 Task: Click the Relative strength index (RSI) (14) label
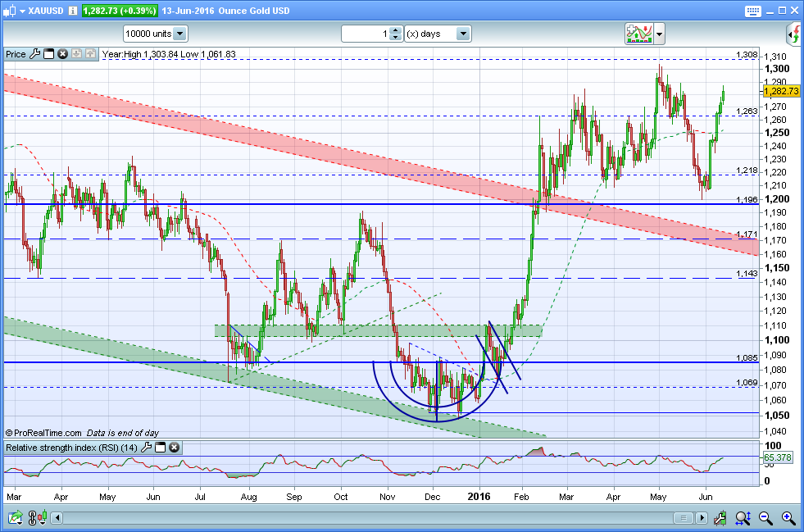click(x=71, y=448)
